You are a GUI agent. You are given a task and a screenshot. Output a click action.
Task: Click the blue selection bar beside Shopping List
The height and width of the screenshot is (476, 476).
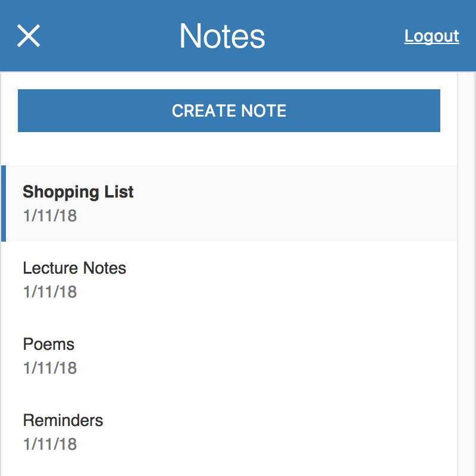pos(4,203)
